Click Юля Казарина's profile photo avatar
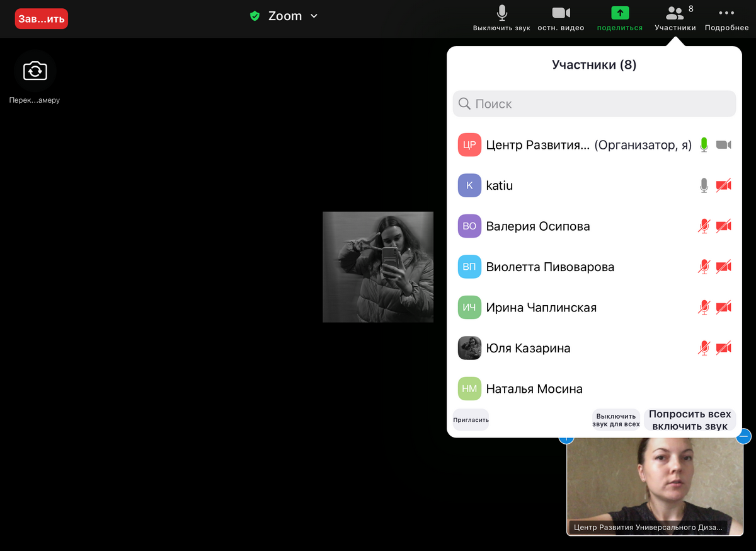Image resolution: width=756 pixels, height=551 pixels. pos(469,348)
